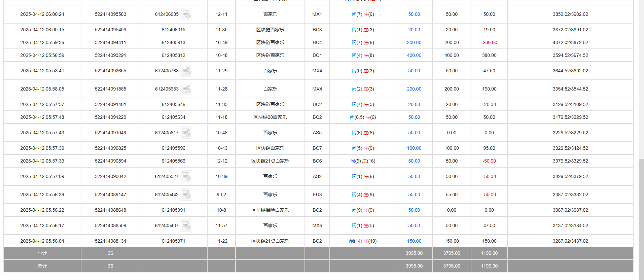Click the vertical scrollbar thumb on right
The width and height of the screenshot is (644, 280).
coord(641,219)
